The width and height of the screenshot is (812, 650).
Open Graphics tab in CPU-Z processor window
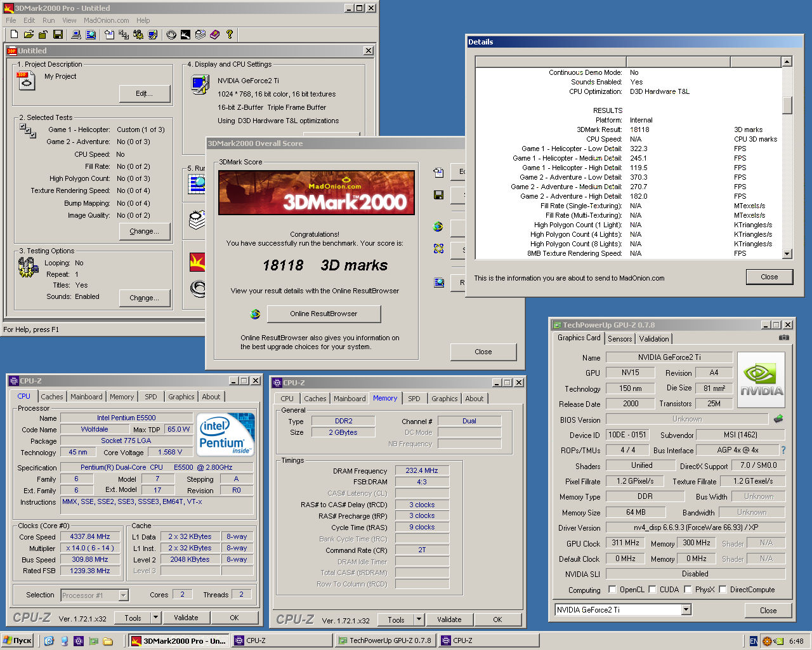point(181,397)
